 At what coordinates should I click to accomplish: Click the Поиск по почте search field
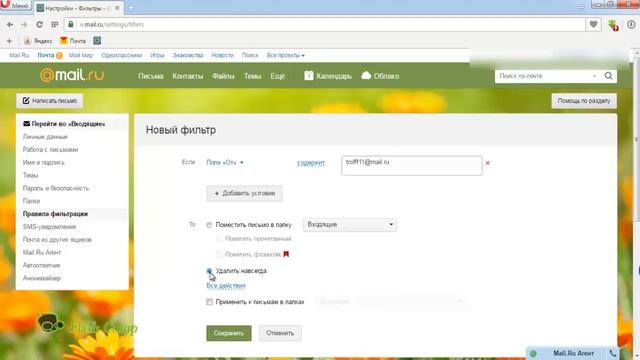[x=543, y=76]
